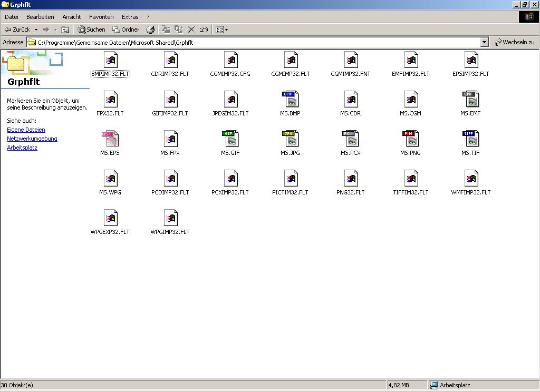
Task: Click the Copy To folder toolbar icon
Action: click(178, 30)
